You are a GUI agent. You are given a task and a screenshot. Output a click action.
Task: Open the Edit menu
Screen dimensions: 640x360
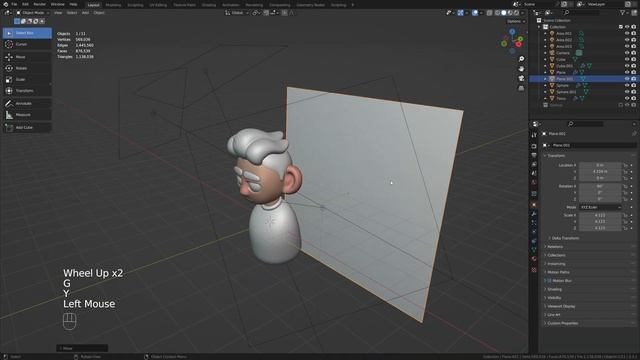[25, 4]
